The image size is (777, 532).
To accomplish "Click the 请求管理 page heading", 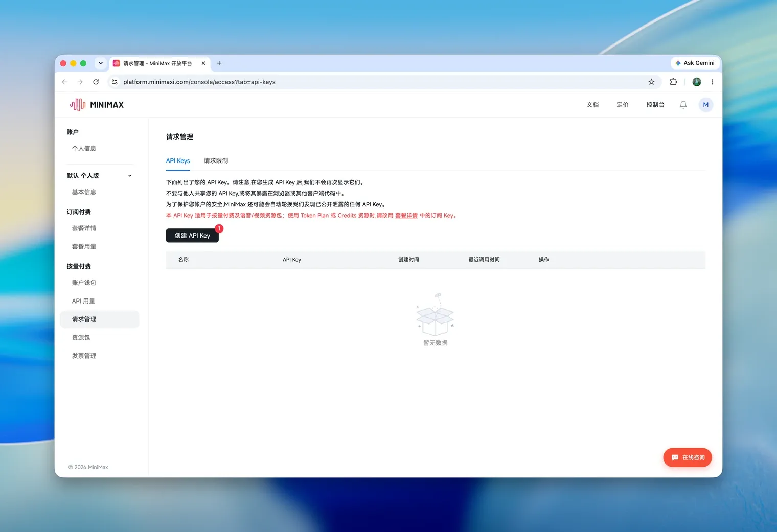I will (x=179, y=137).
